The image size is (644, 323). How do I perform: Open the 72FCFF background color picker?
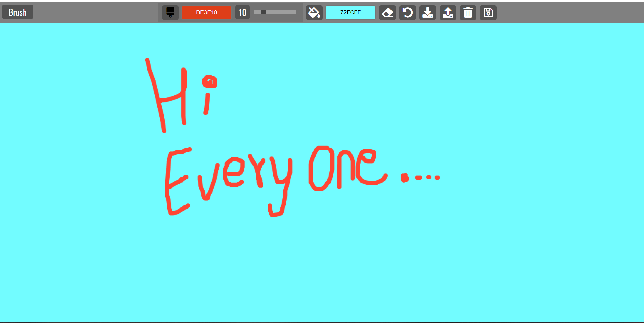[x=350, y=12]
